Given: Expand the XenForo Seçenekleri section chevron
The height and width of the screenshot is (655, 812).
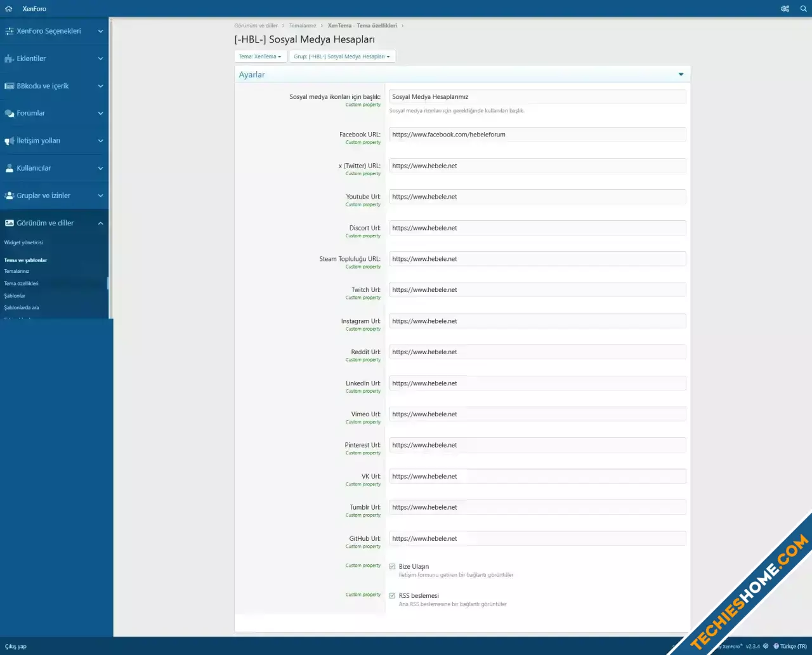Looking at the screenshot, I should click(x=100, y=31).
